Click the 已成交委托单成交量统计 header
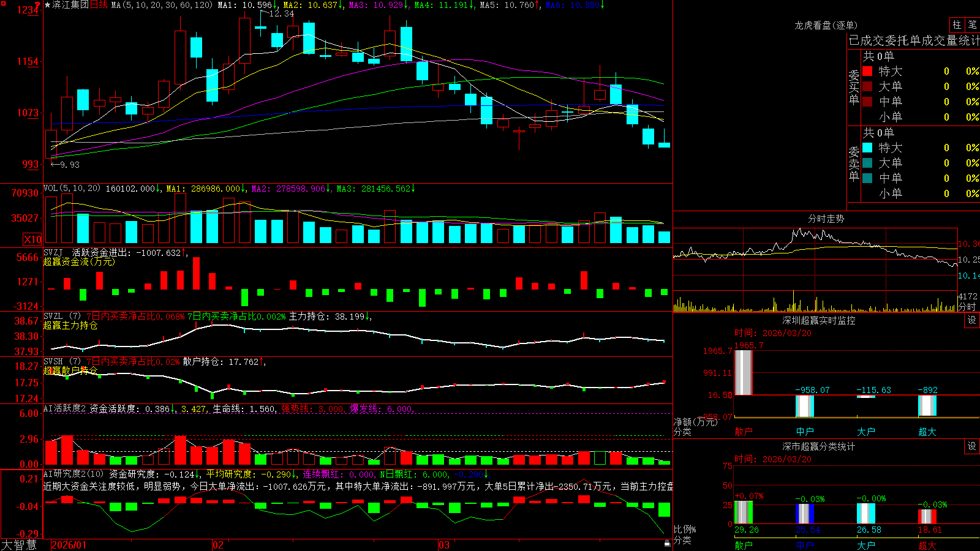The image size is (980, 551). click(x=914, y=40)
